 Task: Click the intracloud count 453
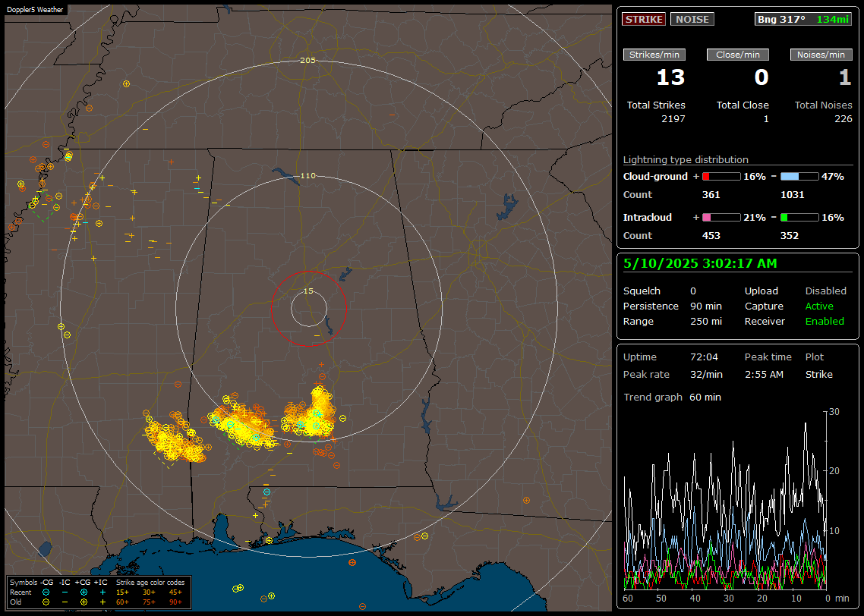pos(711,236)
